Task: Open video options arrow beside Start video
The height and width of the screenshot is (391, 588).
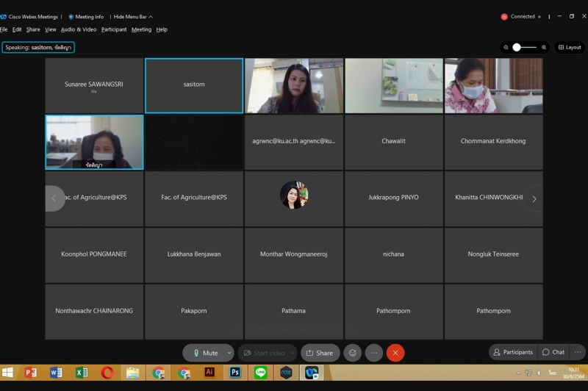Action: (293, 353)
